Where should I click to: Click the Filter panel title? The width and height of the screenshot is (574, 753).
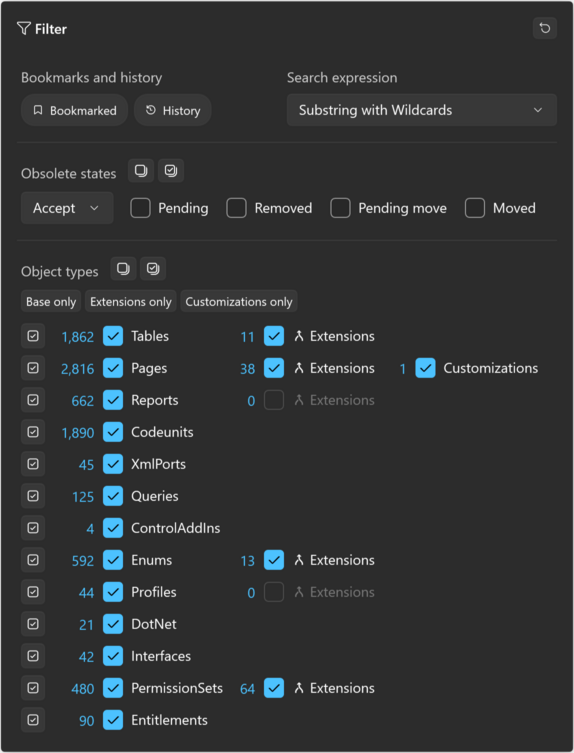[x=50, y=29]
